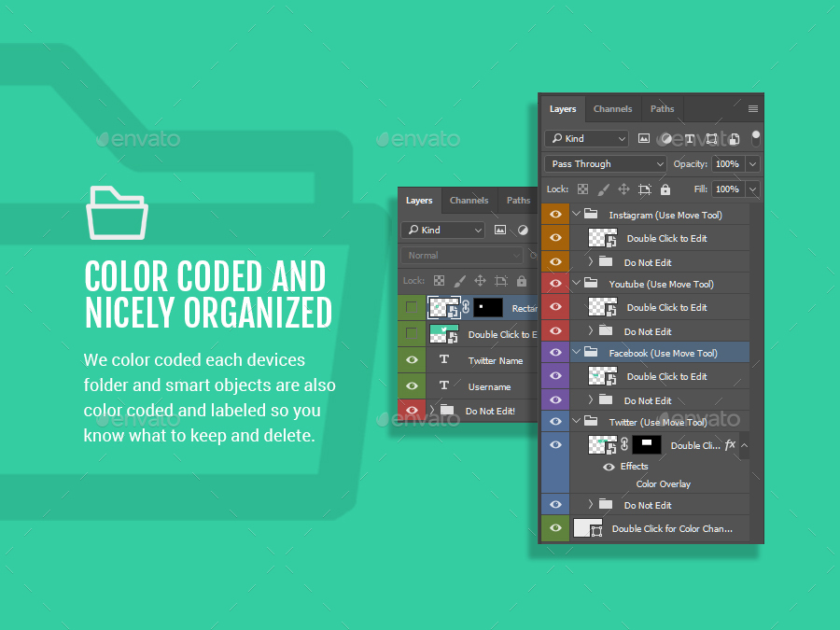Open Kind filter dropdown in front panel
This screenshot has width=840, height=630.
coord(587,139)
